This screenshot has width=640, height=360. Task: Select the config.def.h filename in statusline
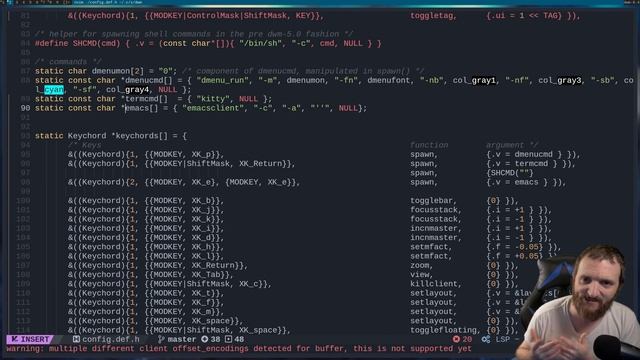tap(111, 339)
